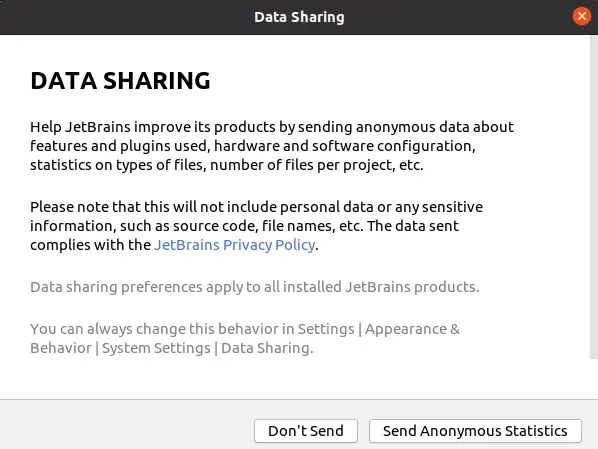Choose Send Anonymous Statistics

pos(475,431)
